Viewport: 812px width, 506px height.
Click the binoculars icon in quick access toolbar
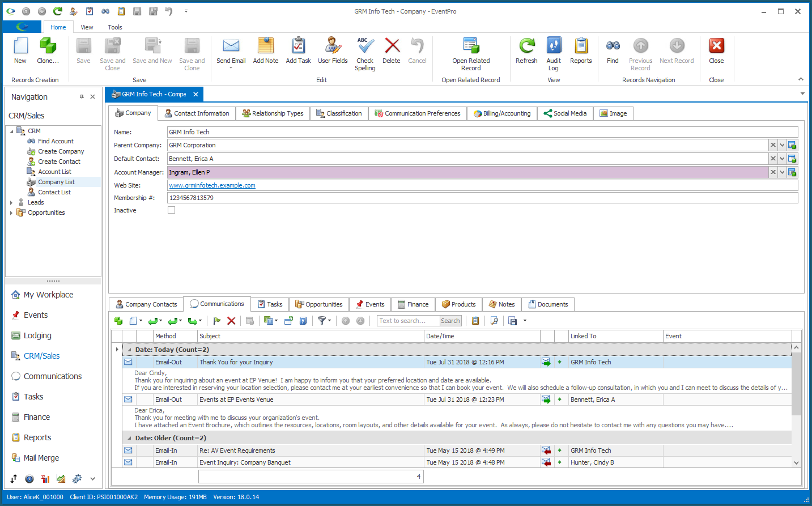coord(105,11)
